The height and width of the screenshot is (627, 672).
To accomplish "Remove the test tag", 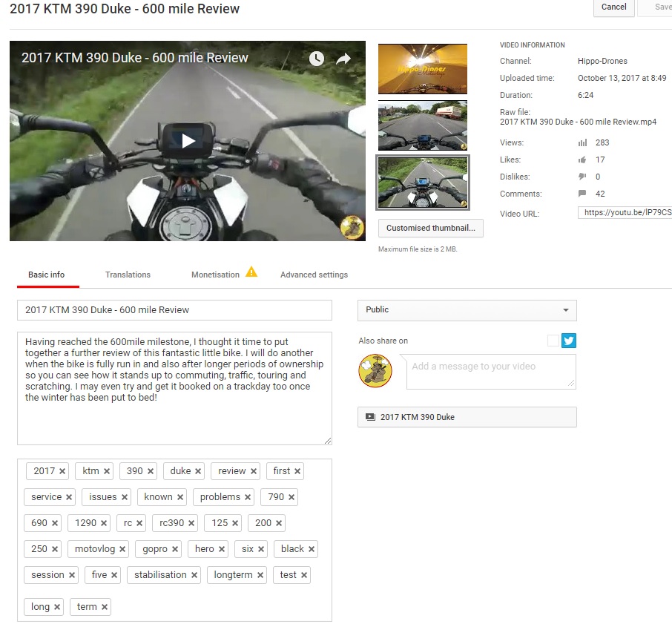I will 304,575.
